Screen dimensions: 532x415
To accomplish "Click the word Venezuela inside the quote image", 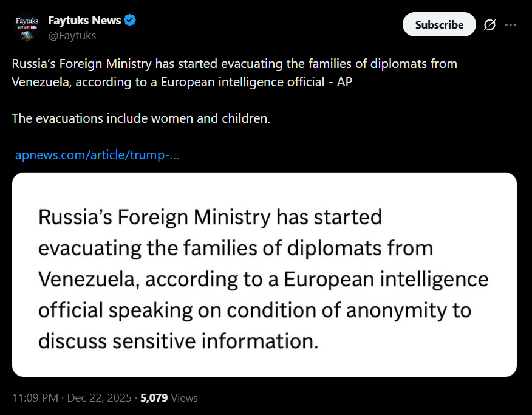I will (89, 278).
